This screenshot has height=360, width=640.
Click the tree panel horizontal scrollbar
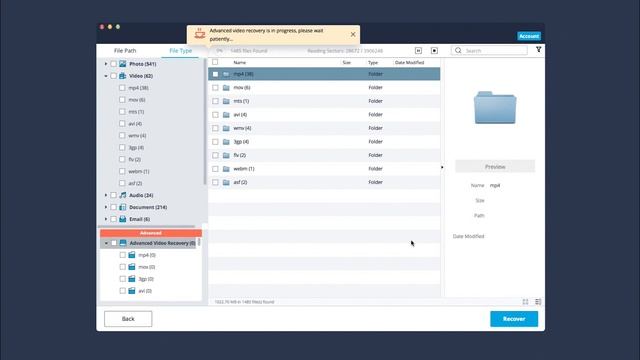pyautogui.click(x=147, y=226)
